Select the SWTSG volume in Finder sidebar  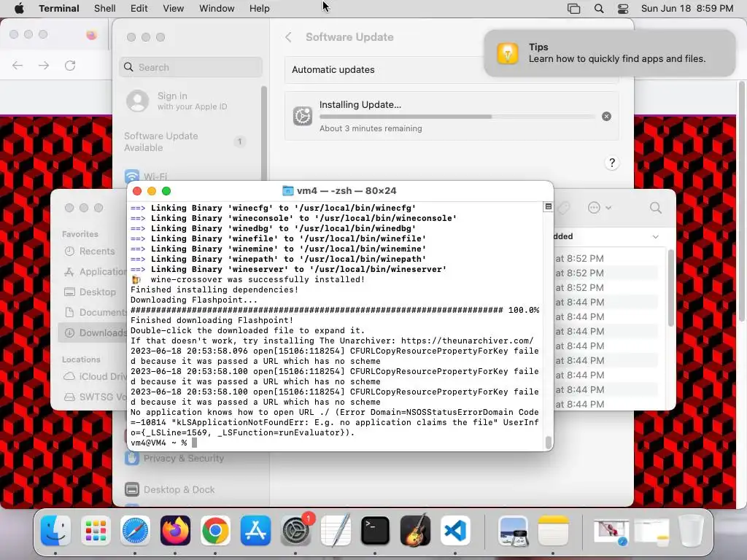tap(95, 397)
